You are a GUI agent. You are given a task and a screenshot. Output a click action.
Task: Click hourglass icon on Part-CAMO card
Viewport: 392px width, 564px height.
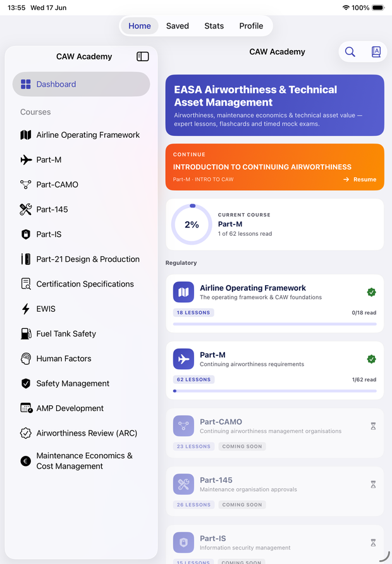[x=373, y=426]
